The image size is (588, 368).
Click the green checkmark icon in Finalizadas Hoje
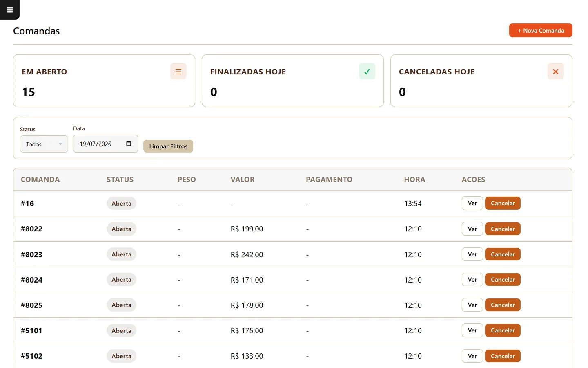point(367,72)
